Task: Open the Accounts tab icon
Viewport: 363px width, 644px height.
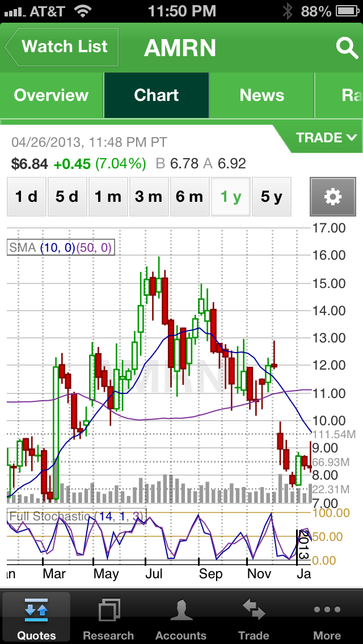Action: [181, 611]
